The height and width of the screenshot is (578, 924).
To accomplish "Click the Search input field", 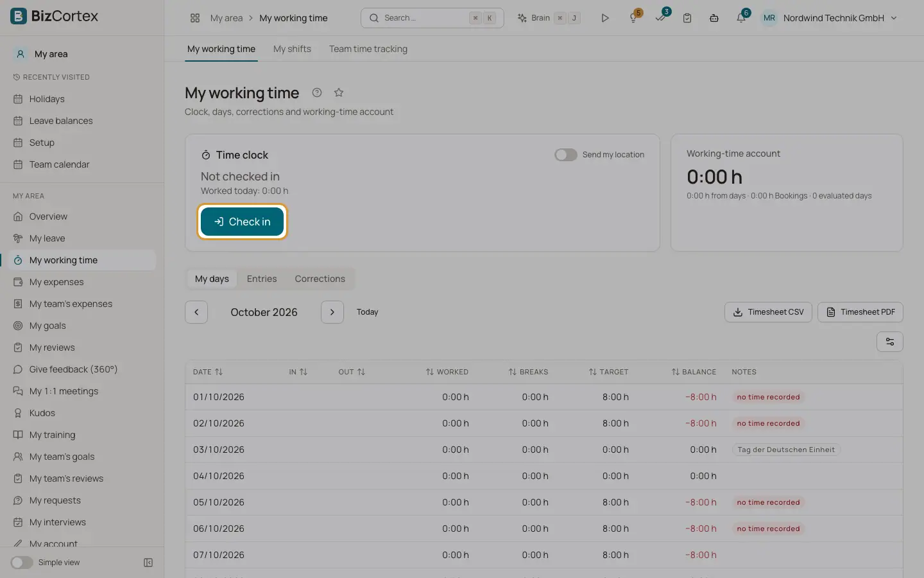I will [x=432, y=18].
